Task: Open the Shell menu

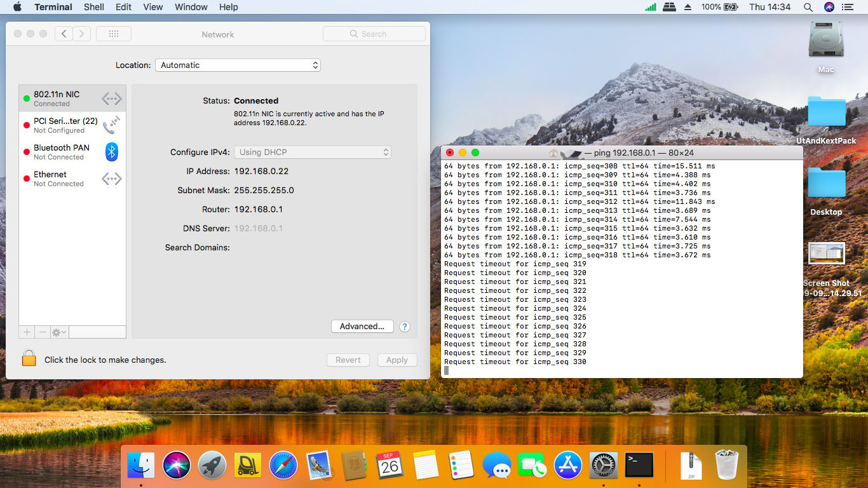Action: (94, 7)
